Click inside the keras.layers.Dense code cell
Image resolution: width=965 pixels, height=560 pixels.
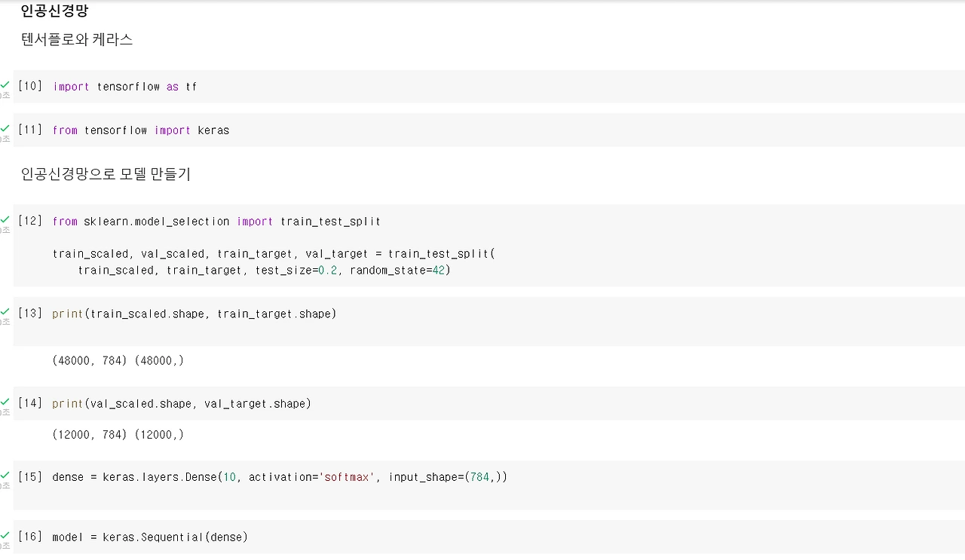click(280, 477)
